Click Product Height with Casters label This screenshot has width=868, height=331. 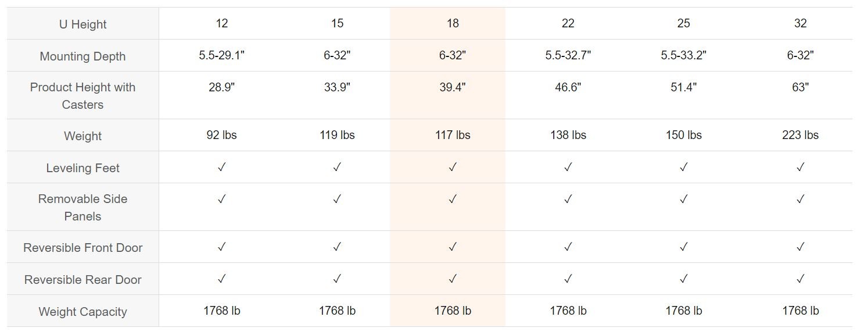click(x=83, y=96)
